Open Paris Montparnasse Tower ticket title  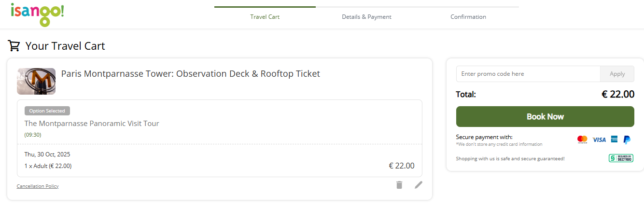[x=190, y=74]
